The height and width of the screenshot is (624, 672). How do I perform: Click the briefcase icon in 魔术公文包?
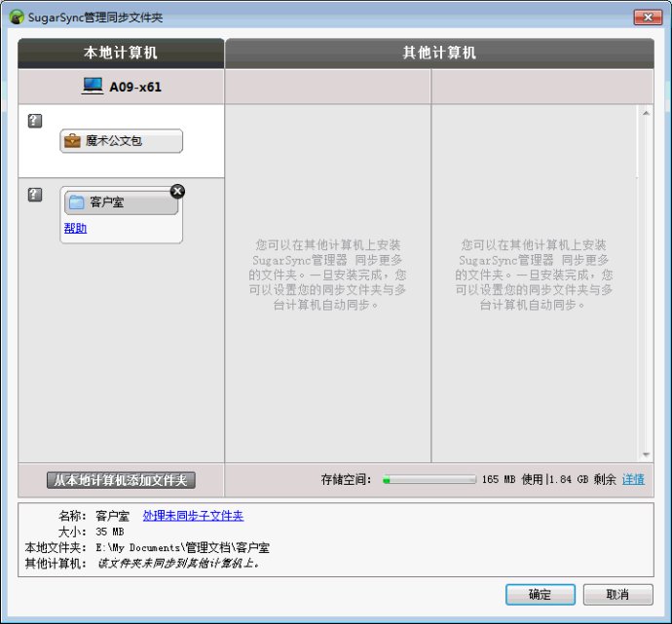click(72, 141)
